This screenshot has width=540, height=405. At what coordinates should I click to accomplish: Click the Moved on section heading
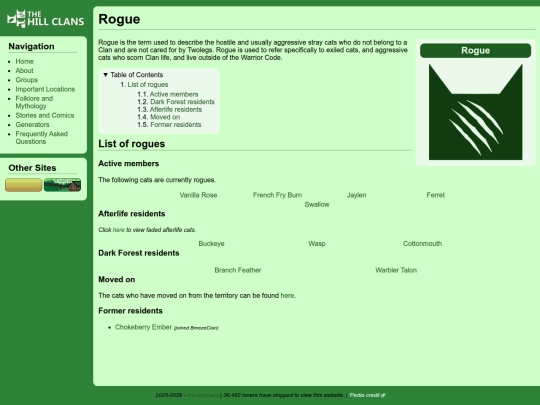pyautogui.click(x=116, y=280)
